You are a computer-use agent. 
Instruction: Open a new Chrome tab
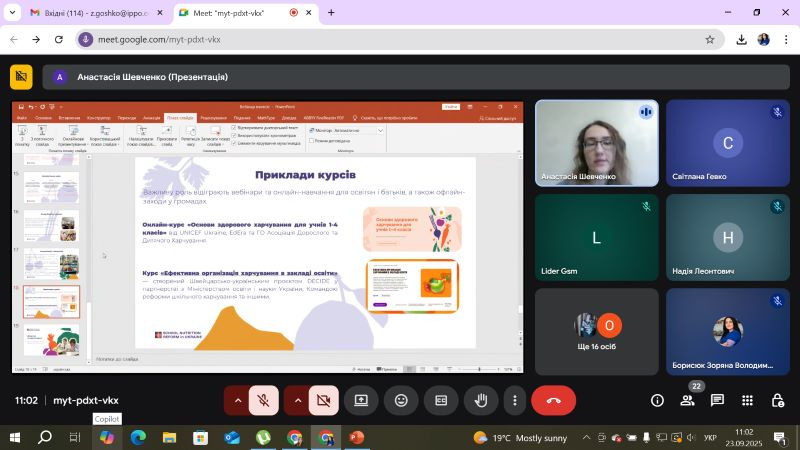[x=331, y=13]
